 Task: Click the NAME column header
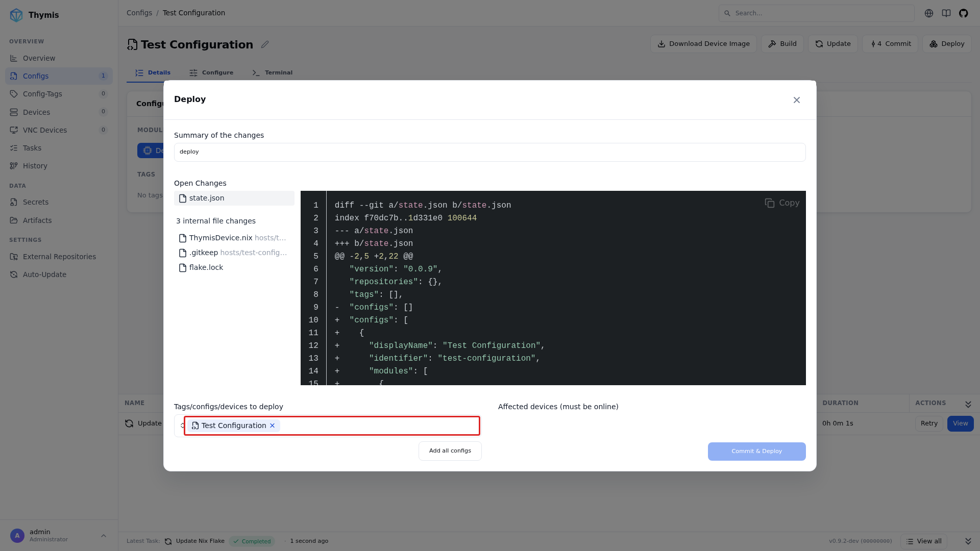[x=134, y=403]
